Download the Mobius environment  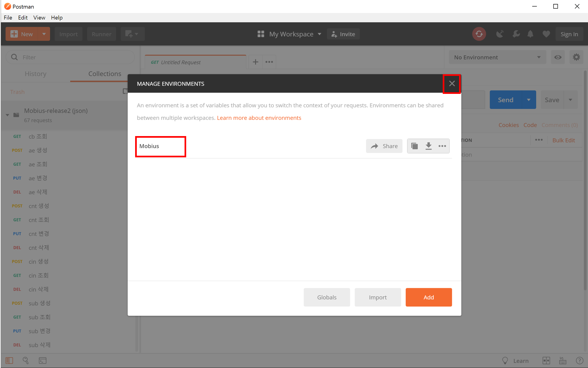pyautogui.click(x=428, y=146)
